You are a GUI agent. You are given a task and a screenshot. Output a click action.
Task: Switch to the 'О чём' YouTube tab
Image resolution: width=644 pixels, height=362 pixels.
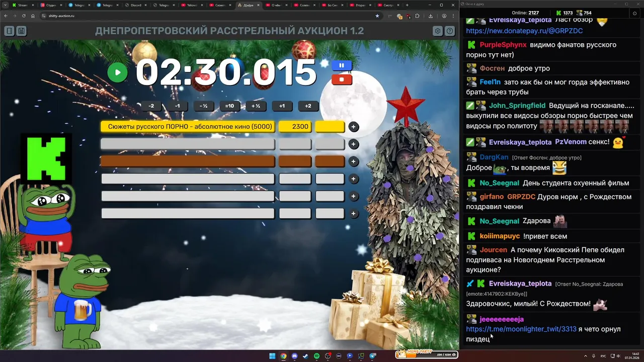(276, 5)
